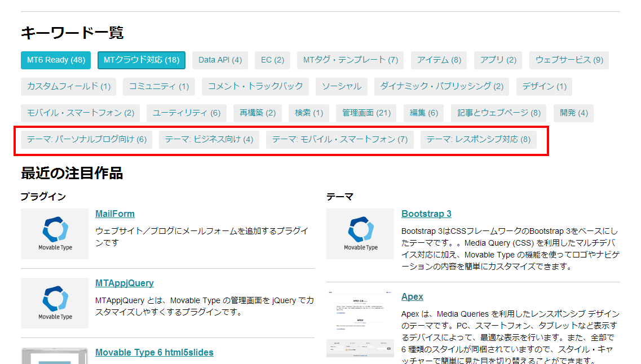The height and width of the screenshot is (364, 641).
Task: Choose the EC (2) keyword tag
Action: coord(272,60)
